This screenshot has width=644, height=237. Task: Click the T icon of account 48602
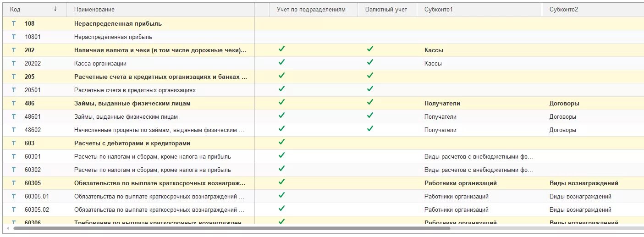(x=14, y=130)
